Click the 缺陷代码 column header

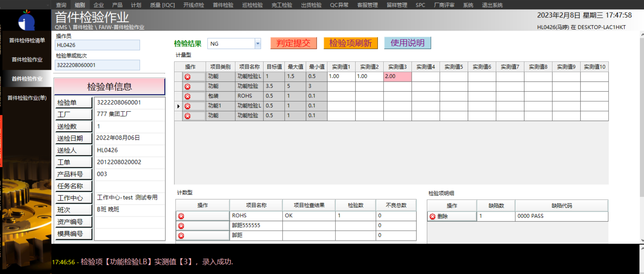[561, 205]
